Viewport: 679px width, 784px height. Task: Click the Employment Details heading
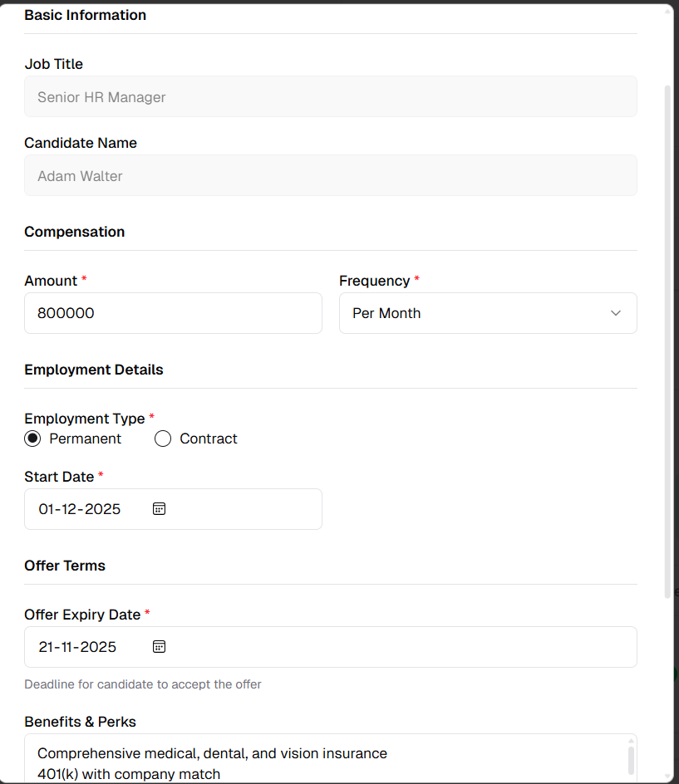[x=93, y=370]
